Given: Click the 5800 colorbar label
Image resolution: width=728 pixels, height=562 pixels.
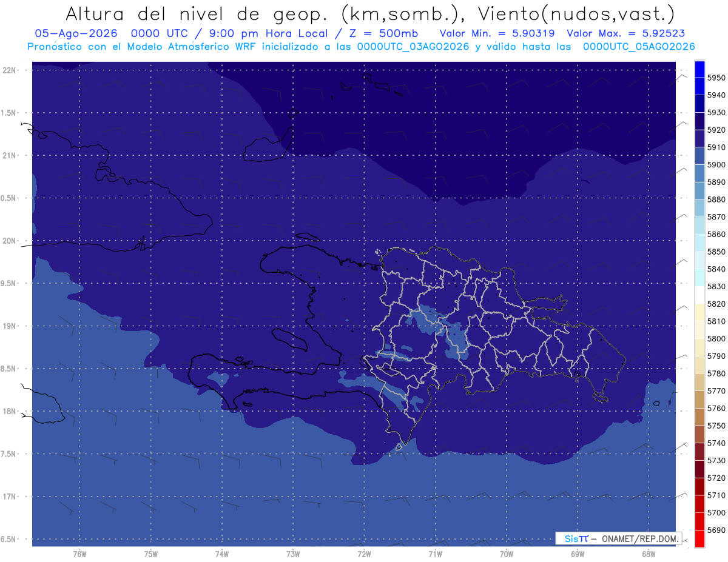Looking at the screenshot, I should point(716,339).
